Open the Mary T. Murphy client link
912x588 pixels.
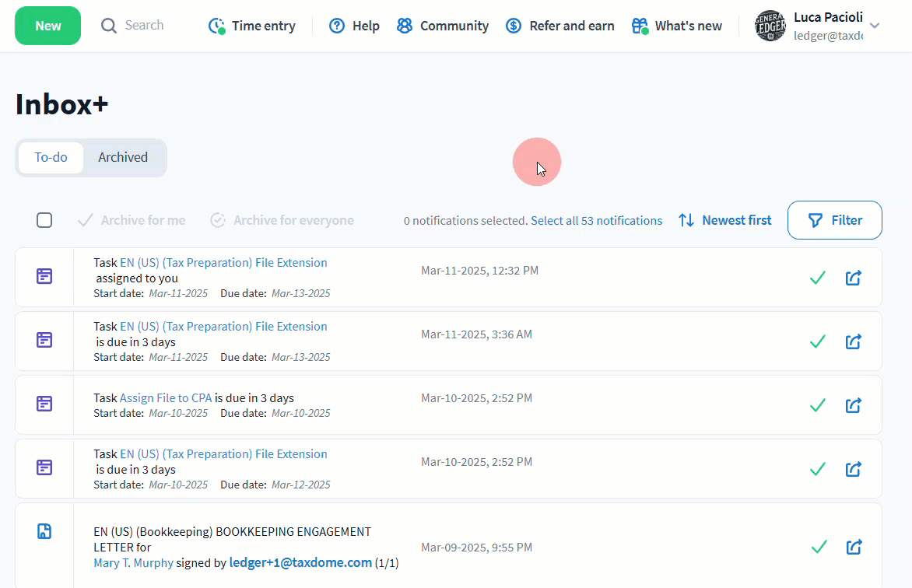click(133, 563)
